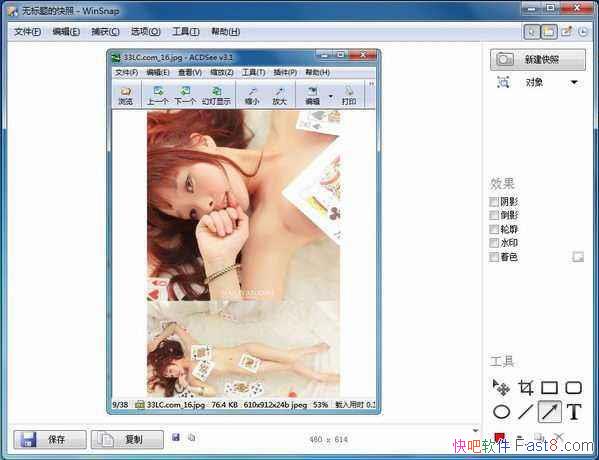The width and height of the screenshot is (599, 460).
Task: Click 查看(V) in captured ACDSee menu
Action: (x=190, y=72)
